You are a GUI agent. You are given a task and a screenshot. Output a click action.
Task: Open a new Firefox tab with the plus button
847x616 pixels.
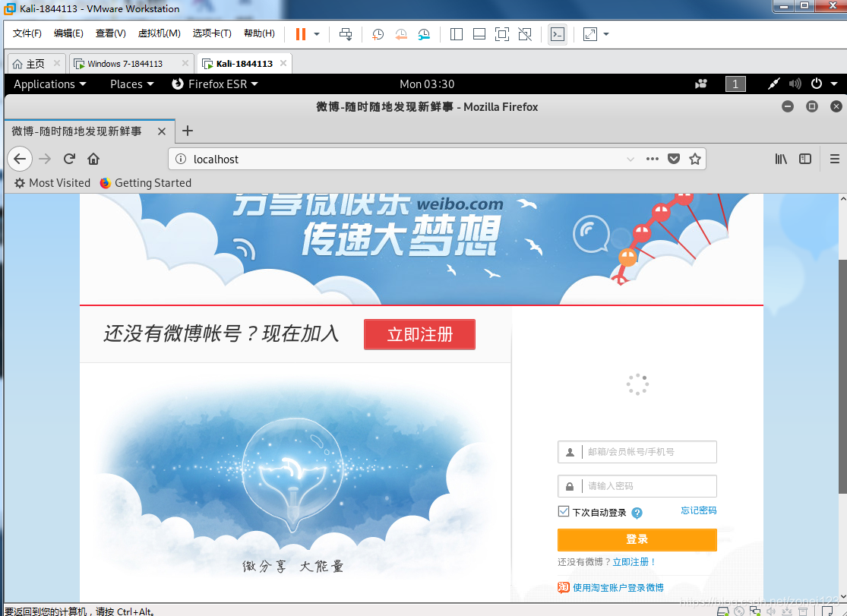tap(188, 131)
